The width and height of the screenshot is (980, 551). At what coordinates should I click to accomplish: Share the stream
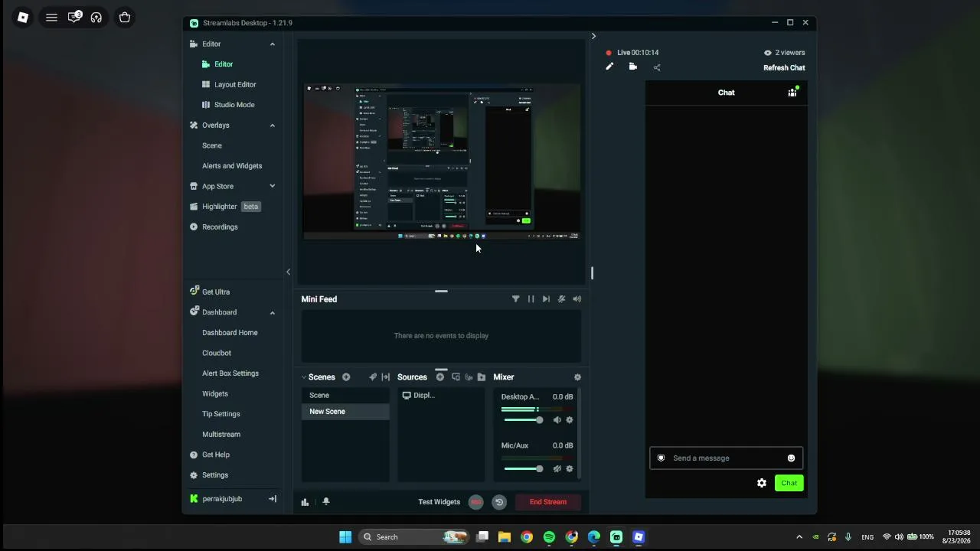pos(656,67)
